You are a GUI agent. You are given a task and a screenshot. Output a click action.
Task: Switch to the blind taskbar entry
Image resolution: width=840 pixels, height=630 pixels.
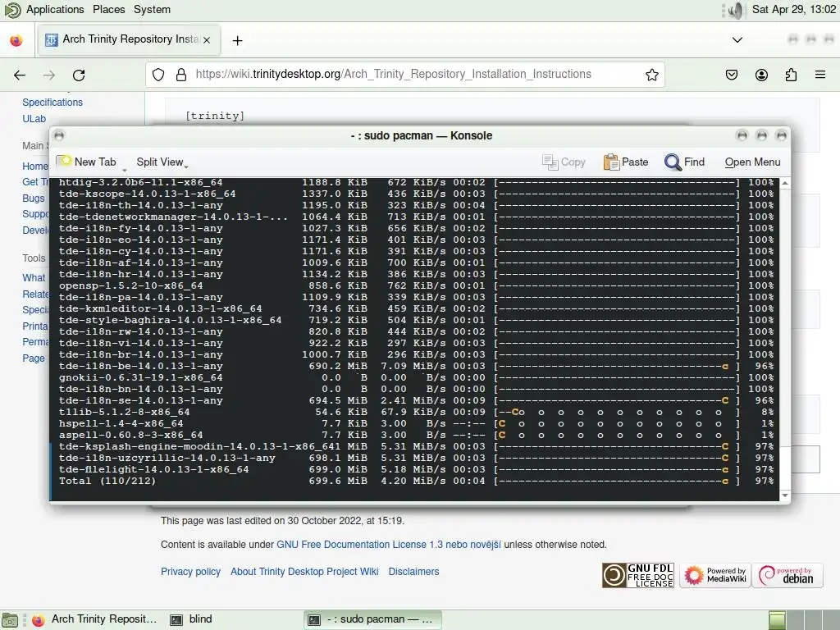[x=192, y=619]
